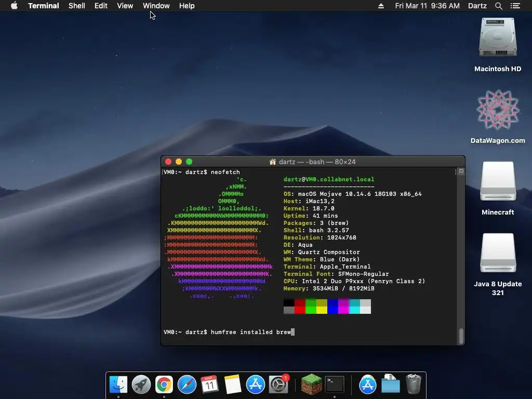Click the 'macOS Mojave 10.14.6' OS line
Image resolution: width=532 pixels, height=399 pixels.
(353, 194)
